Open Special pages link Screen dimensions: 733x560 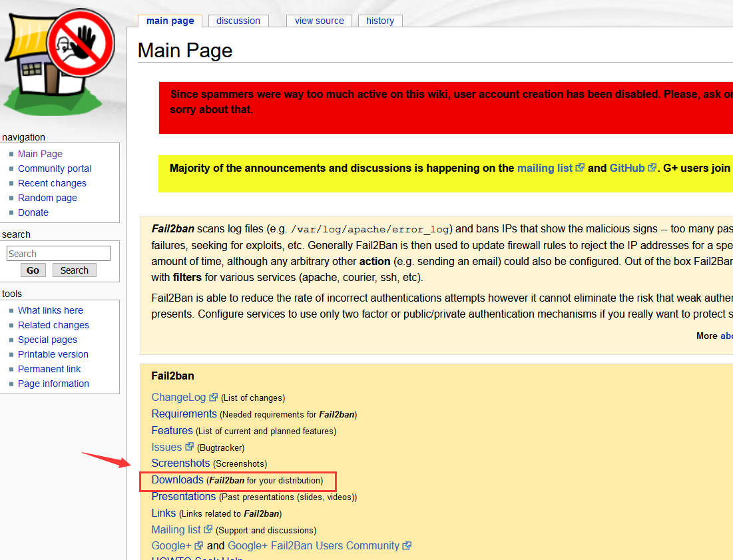[48, 340]
